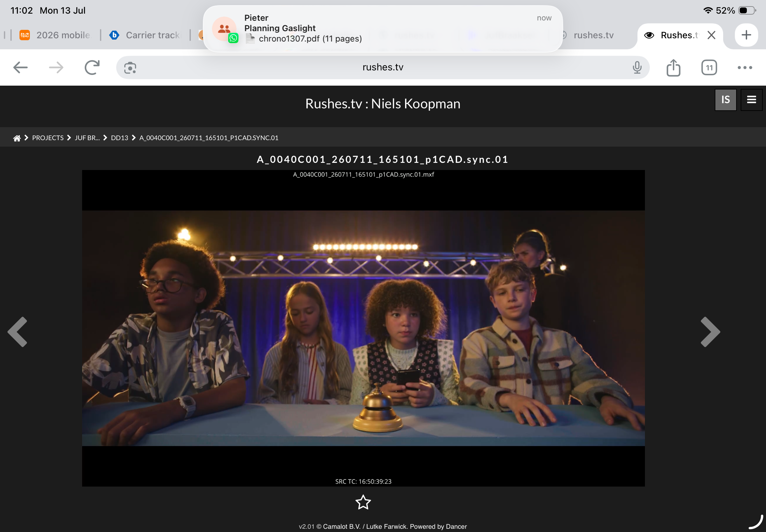
Task: Show the 11 open tabs overview
Action: tap(709, 68)
